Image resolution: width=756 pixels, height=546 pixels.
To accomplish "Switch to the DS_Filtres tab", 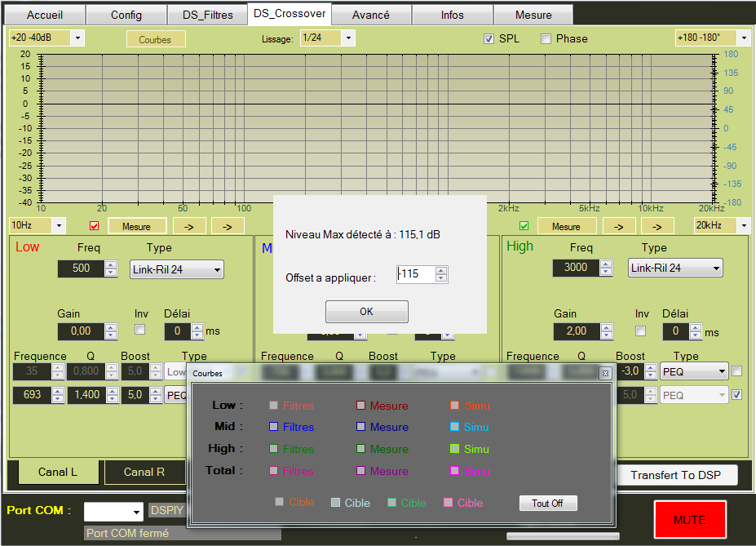I will [207, 15].
